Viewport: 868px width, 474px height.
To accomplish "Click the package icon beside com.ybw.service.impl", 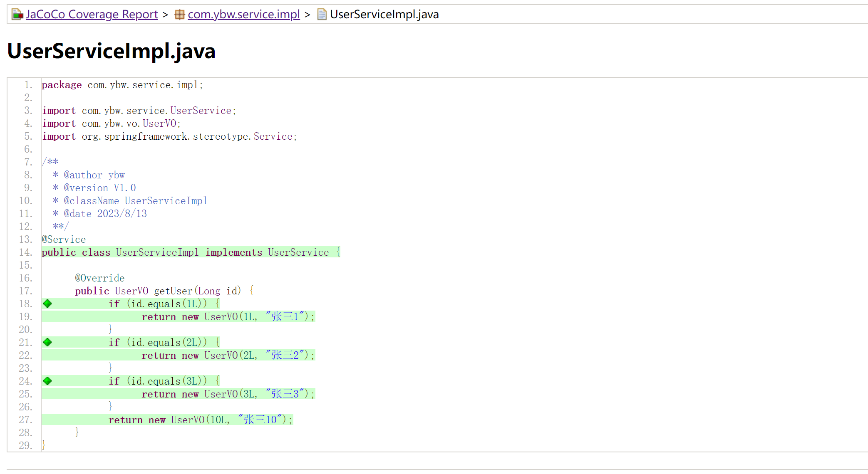I will (179, 15).
